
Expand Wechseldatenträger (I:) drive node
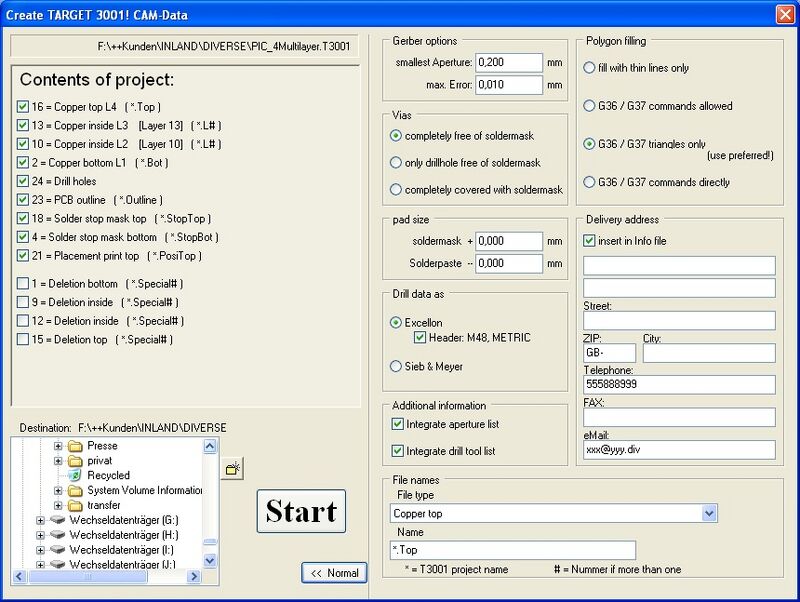tap(40, 550)
